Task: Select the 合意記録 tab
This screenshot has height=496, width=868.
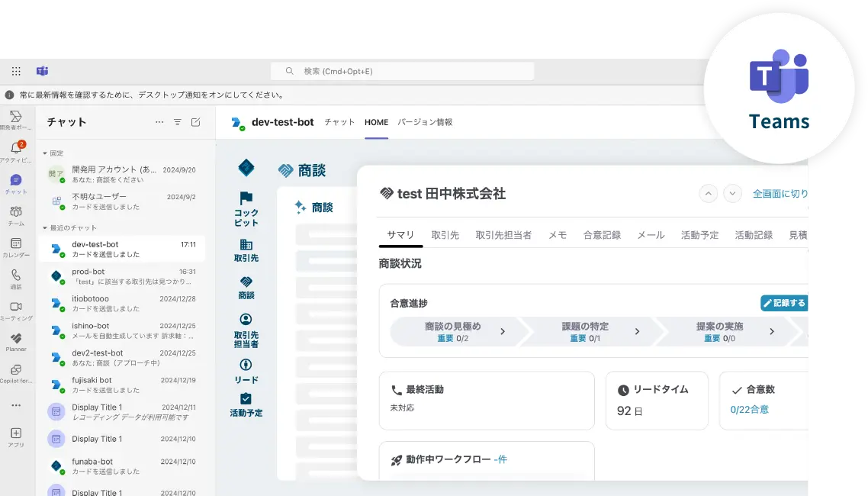Action: (602, 235)
